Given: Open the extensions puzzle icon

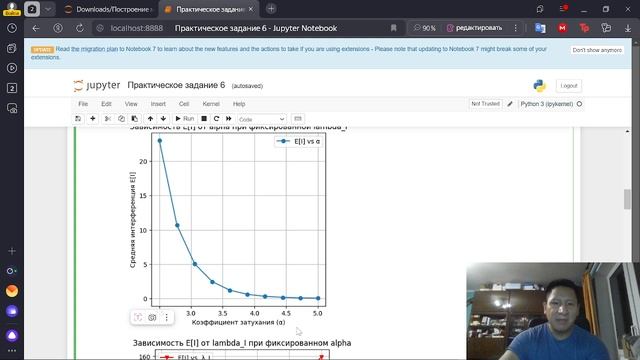Looking at the screenshot, I should [606, 28].
